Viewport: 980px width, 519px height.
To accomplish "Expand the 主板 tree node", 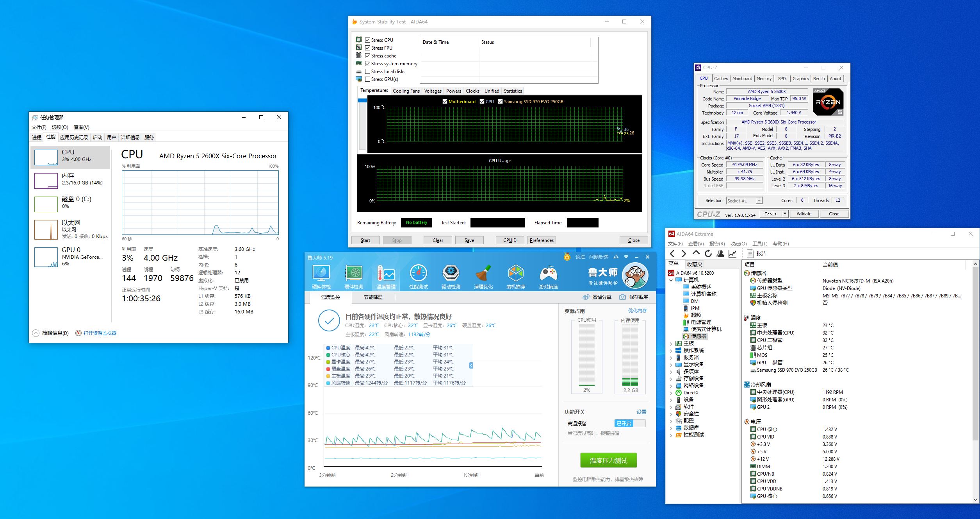I will pyautogui.click(x=671, y=344).
